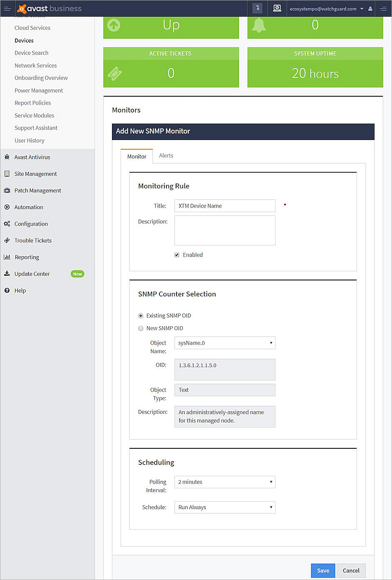The width and height of the screenshot is (392, 580).
Task: Click the Trouble Tickets ticket icon
Action: tap(7, 240)
